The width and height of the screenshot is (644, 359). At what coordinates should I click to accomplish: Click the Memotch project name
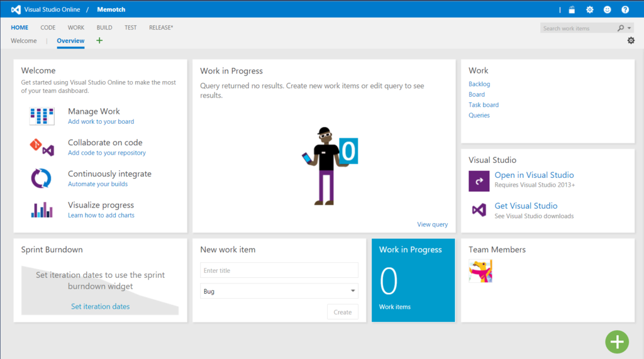(111, 9)
